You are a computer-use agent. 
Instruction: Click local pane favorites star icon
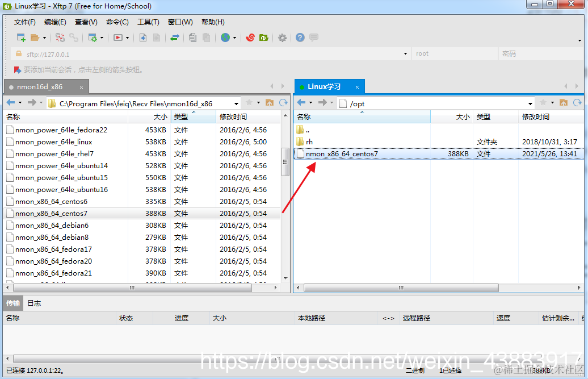point(249,102)
